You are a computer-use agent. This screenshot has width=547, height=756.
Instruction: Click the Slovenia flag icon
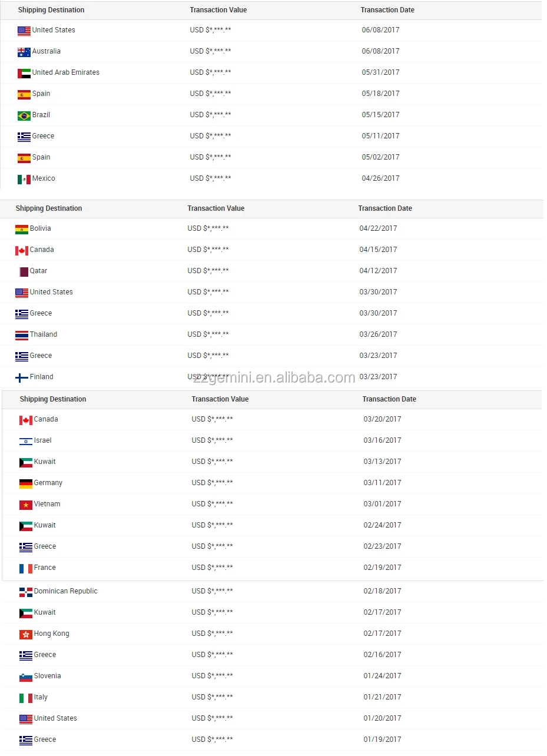click(x=26, y=677)
